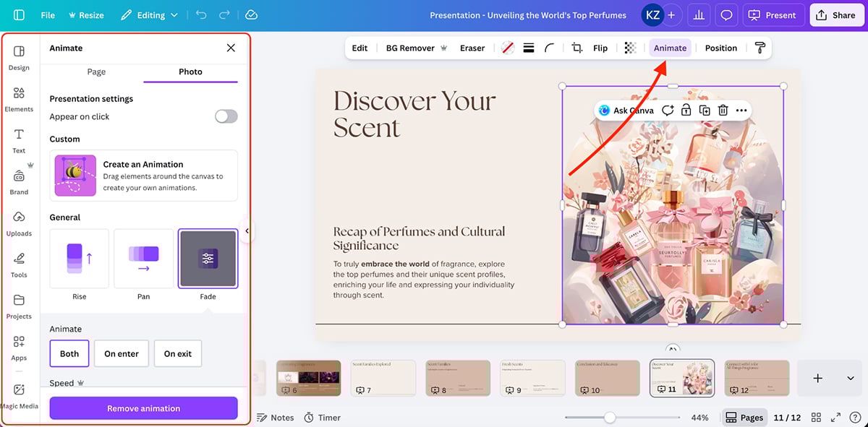Enable the Appear on click toggle
The image size is (868, 427).
click(x=225, y=116)
